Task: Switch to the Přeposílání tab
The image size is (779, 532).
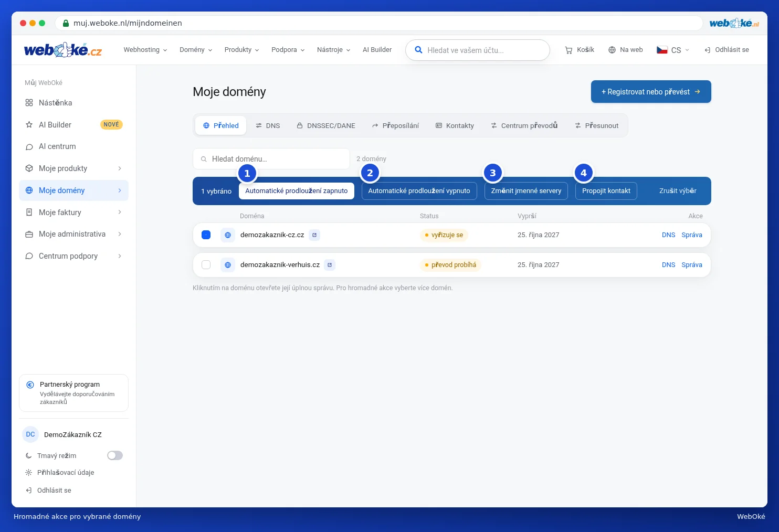Action: tap(395, 126)
